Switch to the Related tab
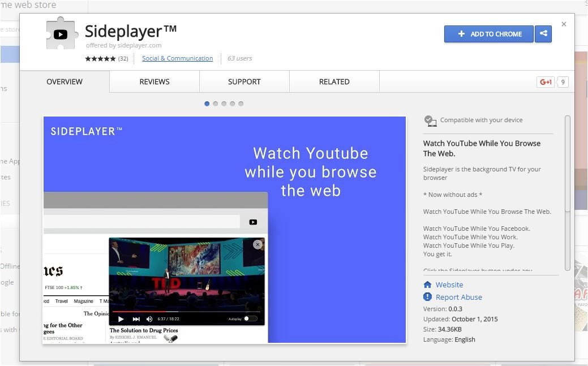The height and width of the screenshot is (366, 588). click(334, 82)
